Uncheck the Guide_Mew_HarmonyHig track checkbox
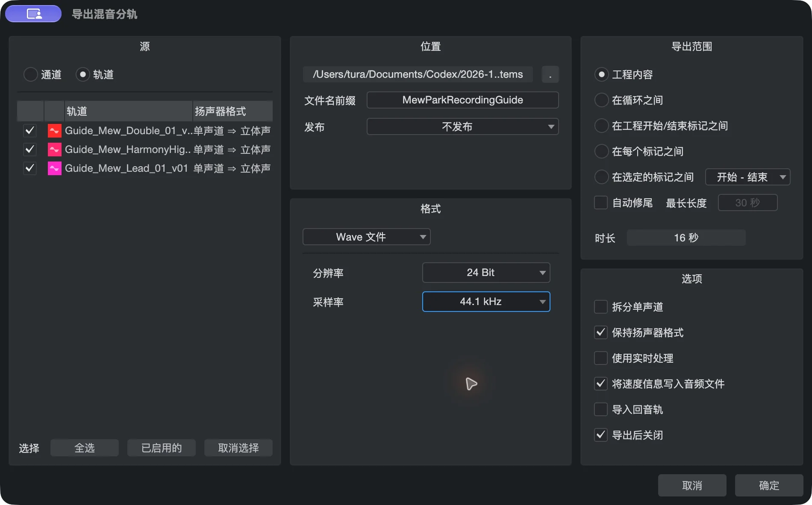This screenshot has width=812, height=505. tap(30, 150)
